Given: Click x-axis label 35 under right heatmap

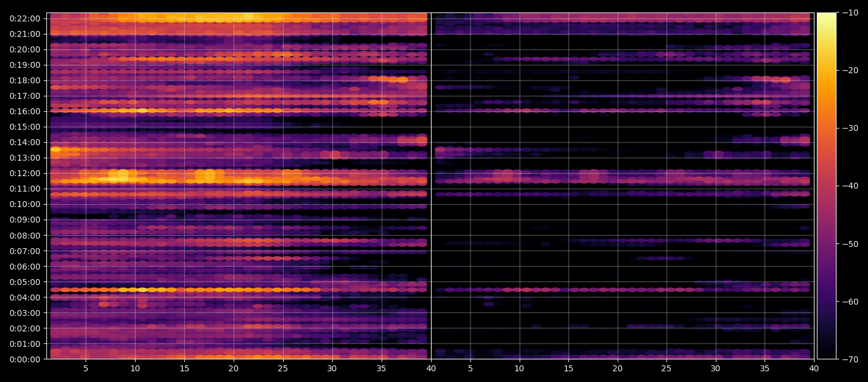Looking at the screenshot, I should (765, 369).
